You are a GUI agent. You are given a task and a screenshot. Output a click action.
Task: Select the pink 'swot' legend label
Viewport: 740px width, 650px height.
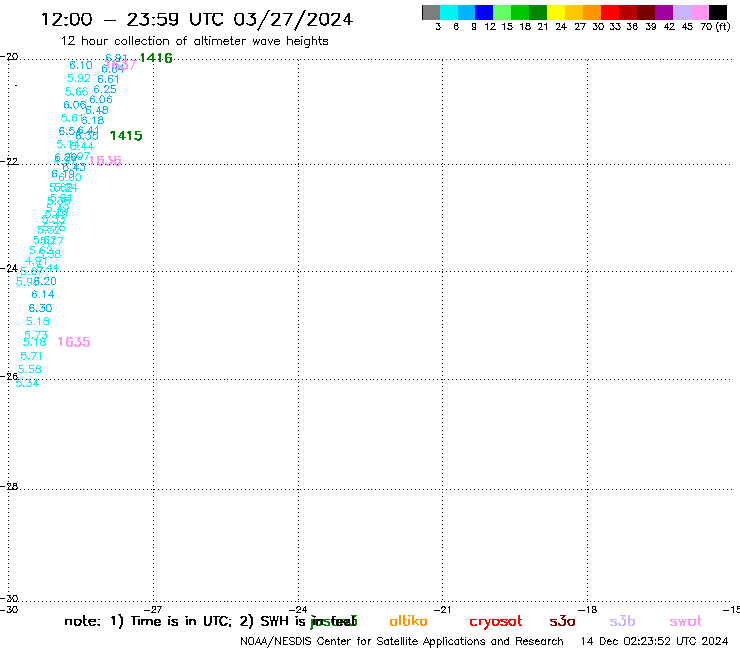coord(686,622)
